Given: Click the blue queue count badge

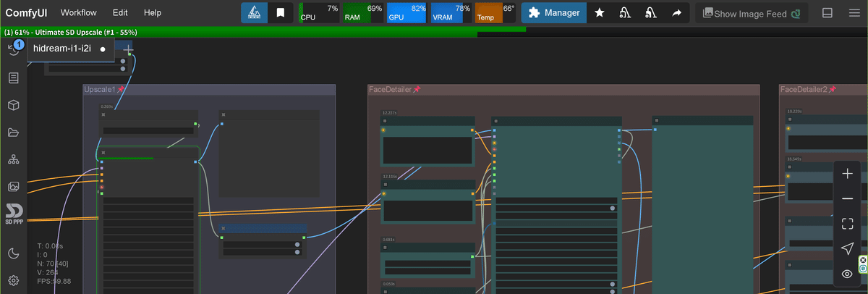Looking at the screenshot, I should tap(20, 44).
